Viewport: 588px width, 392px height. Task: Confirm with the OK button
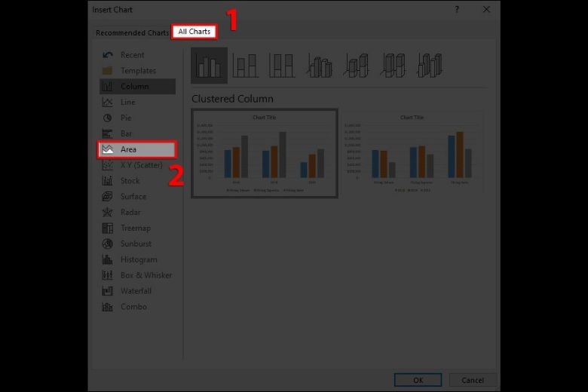coord(418,380)
